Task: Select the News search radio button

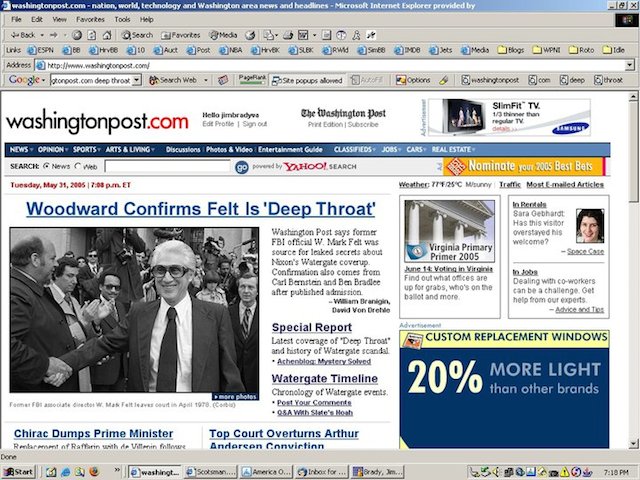Action: 46,166
